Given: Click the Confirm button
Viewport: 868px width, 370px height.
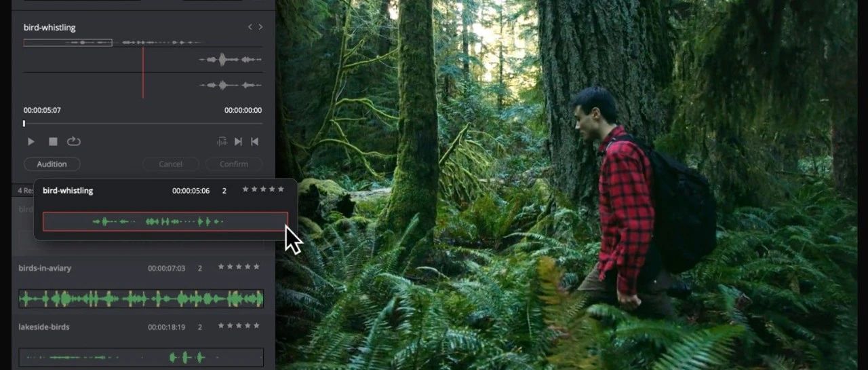Looking at the screenshot, I should coord(234,164).
